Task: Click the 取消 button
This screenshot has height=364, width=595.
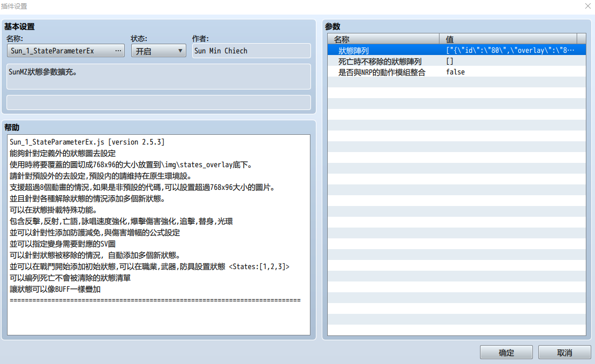Action: click(x=564, y=352)
